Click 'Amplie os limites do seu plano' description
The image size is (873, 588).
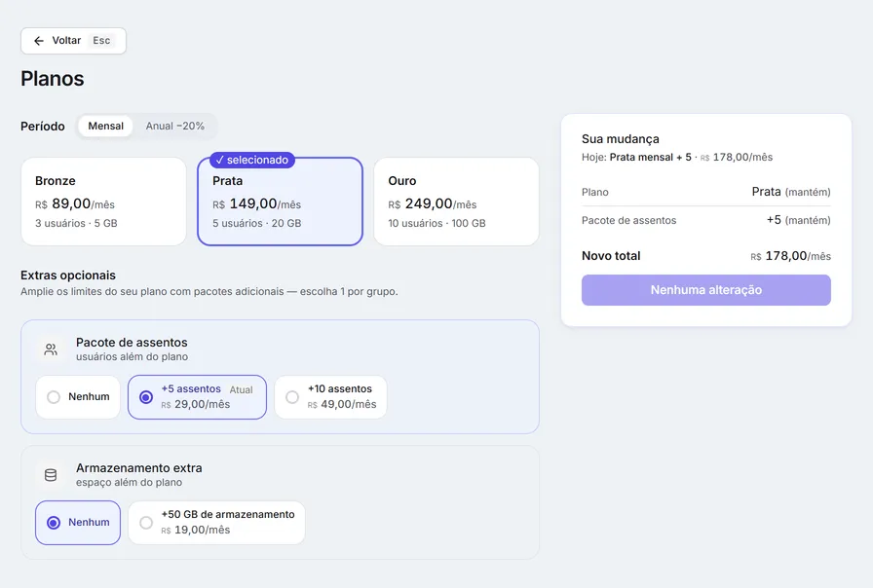click(209, 291)
